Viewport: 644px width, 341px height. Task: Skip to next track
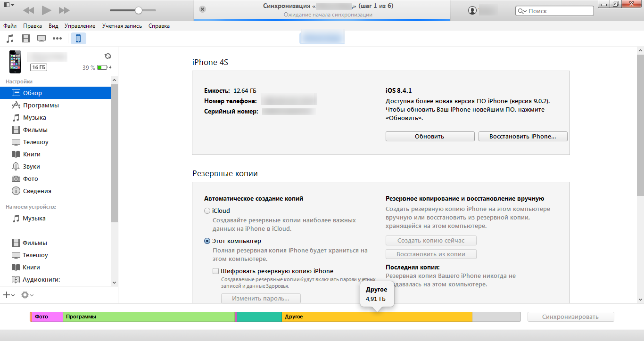click(64, 10)
